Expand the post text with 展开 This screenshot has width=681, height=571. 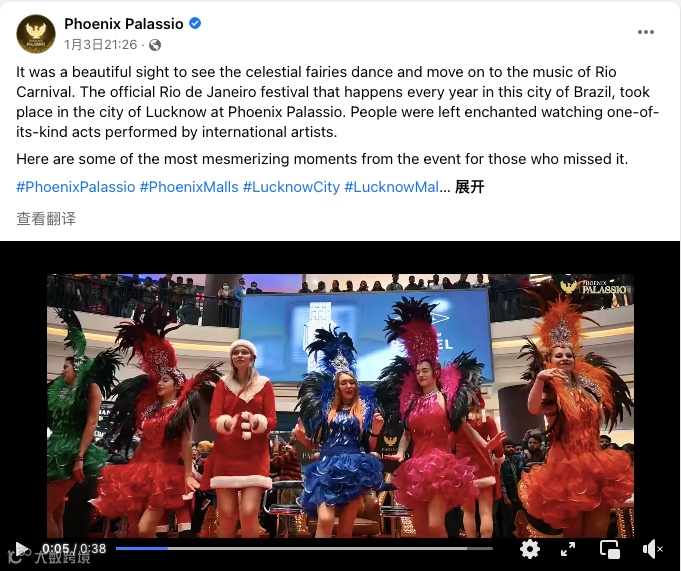click(469, 187)
